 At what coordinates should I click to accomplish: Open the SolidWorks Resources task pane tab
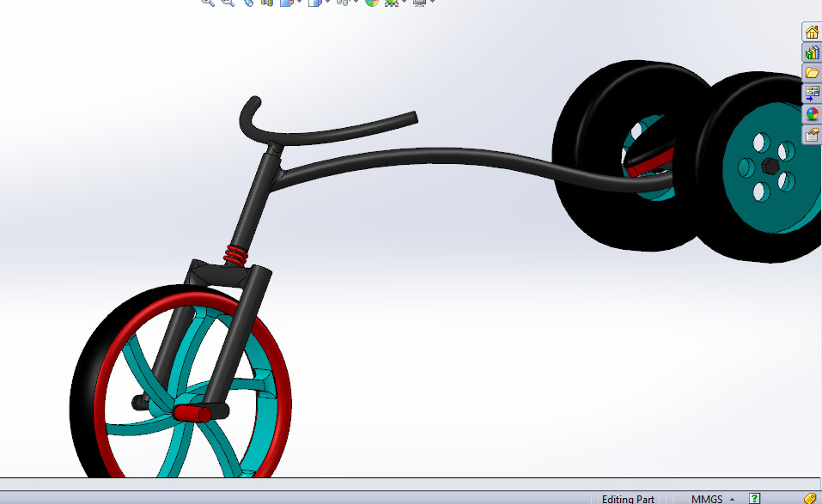812,32
